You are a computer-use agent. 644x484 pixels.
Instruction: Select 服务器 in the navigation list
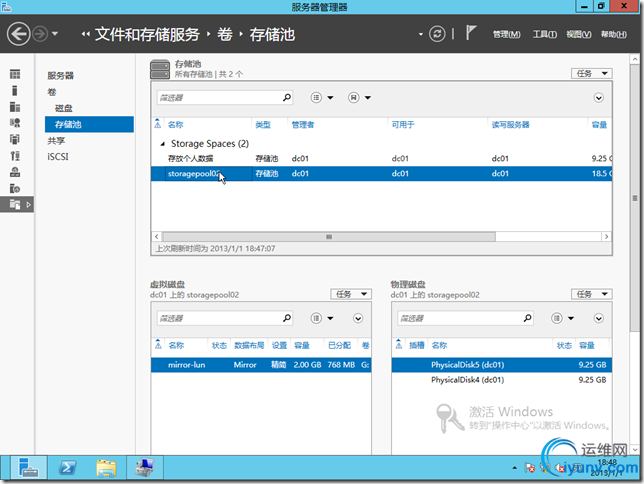(x=60, y=76)
